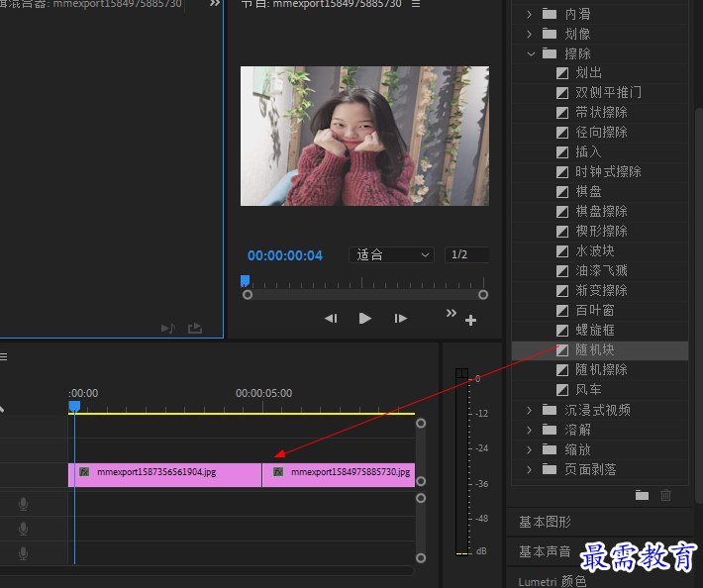The width and height of the screenshot is (703, 588).
Task: Expand the 沉浸式视频 folder
Action: coord(530,410)
